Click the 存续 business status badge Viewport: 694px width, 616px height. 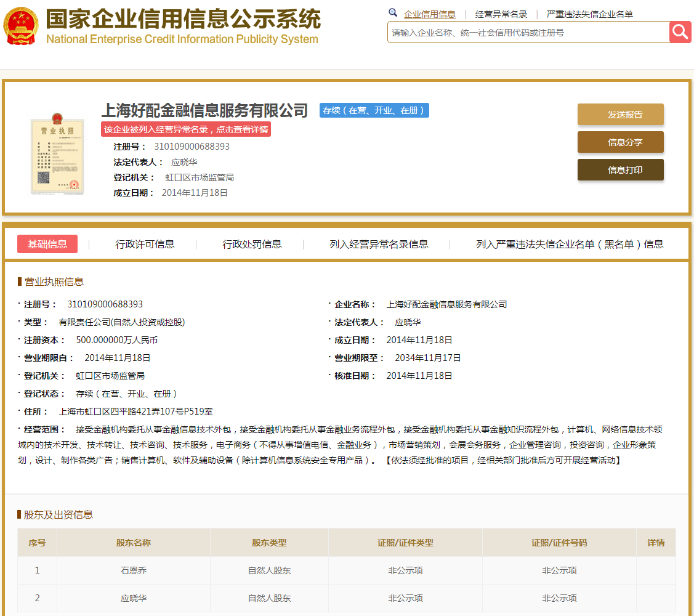(x=374, y=110)
